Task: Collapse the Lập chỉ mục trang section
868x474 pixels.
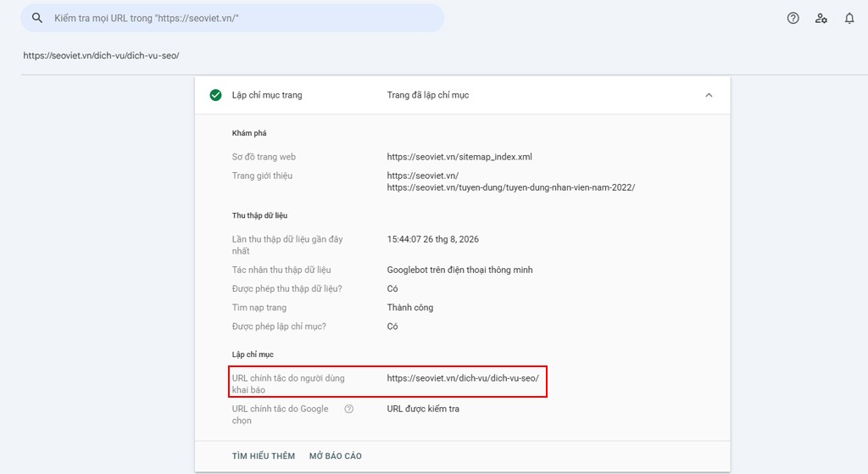Action: click(709, 95)
